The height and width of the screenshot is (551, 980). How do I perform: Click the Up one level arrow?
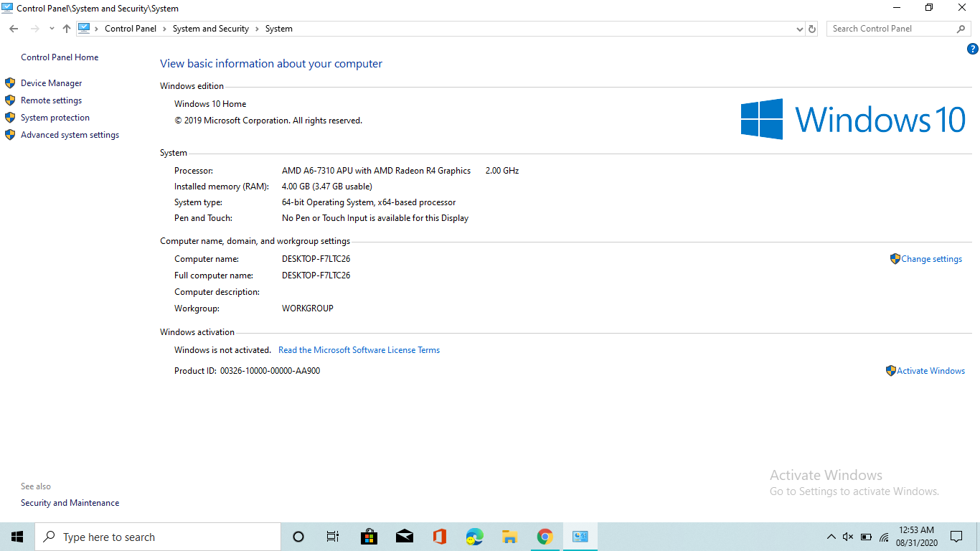(x=67, y=29)
